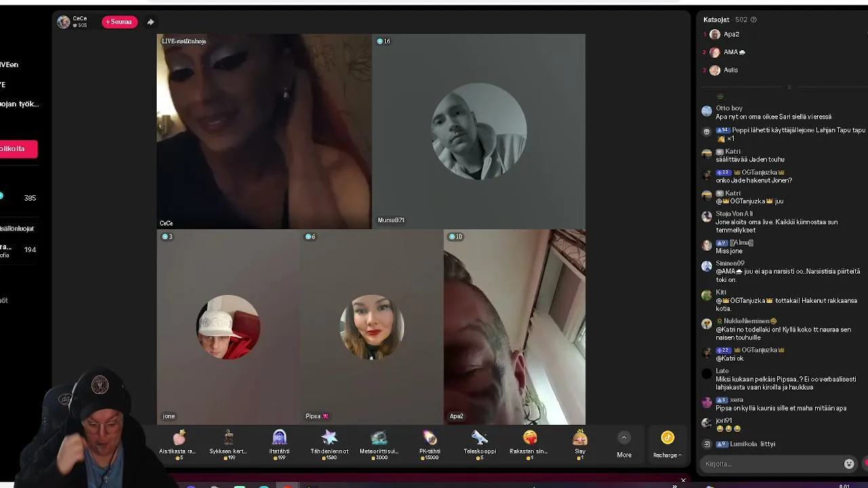
Task: Close the bottom bar with the X
Action: click(x=683, y=481)
